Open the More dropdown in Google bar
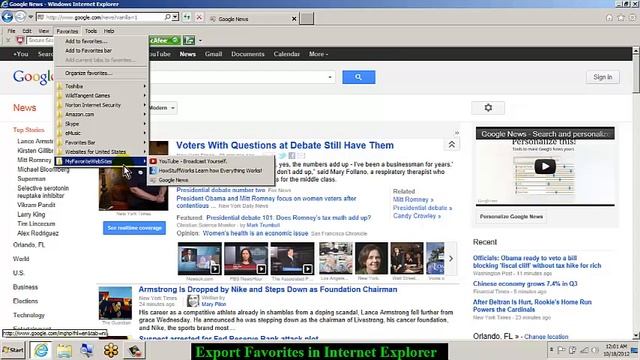The image size is (640, 360). point(318,54)
